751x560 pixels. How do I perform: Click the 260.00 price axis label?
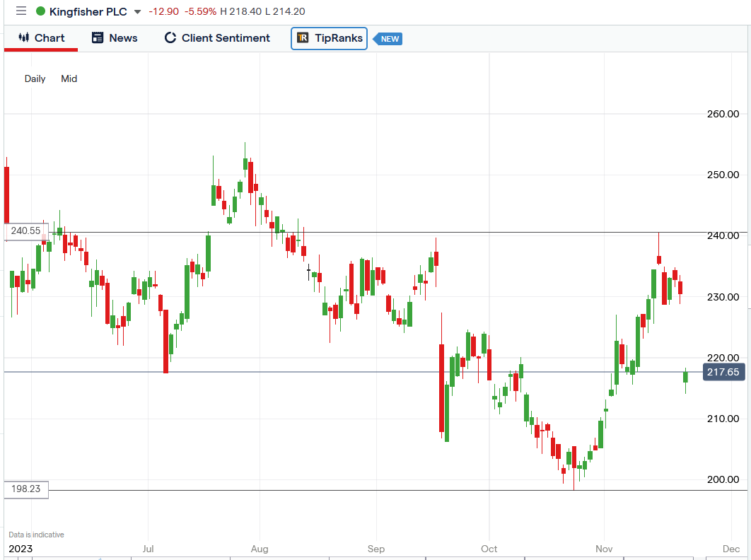(723, 114)
